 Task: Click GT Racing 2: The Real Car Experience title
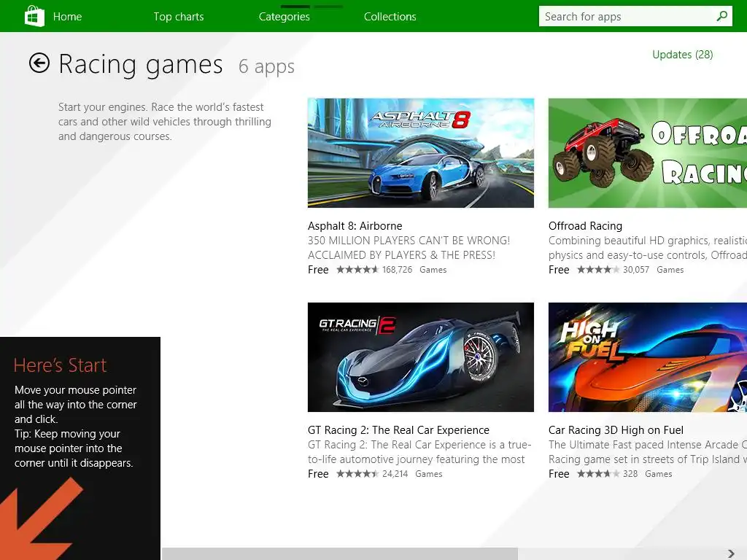[398, 430]
